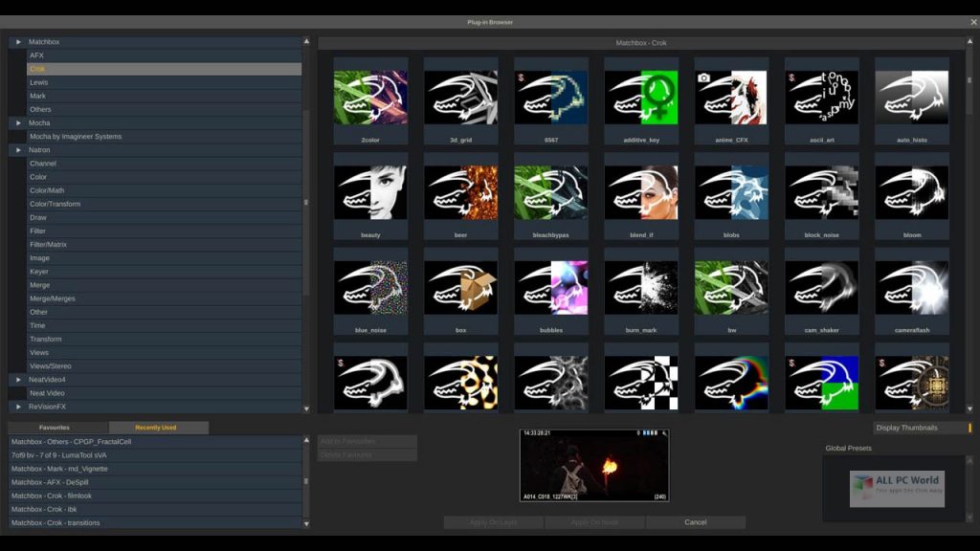The height and width of the screenshot is (551, 980).
Task: Select Mocha by Imagineer Systems
Action: tap(164, 136)
